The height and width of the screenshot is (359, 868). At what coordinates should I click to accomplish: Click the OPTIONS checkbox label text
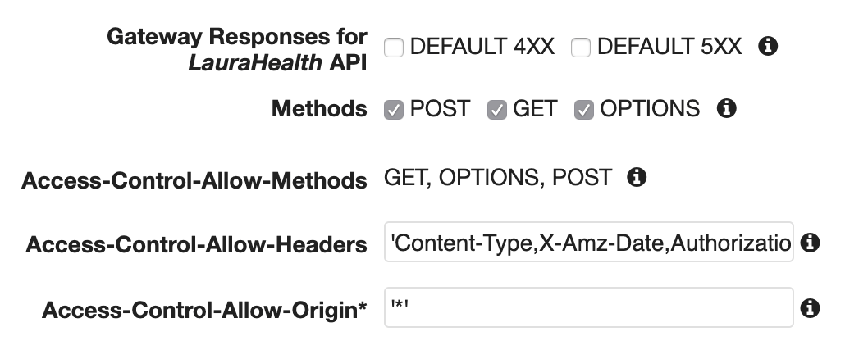pyautogui.click(x=650, y=109)
